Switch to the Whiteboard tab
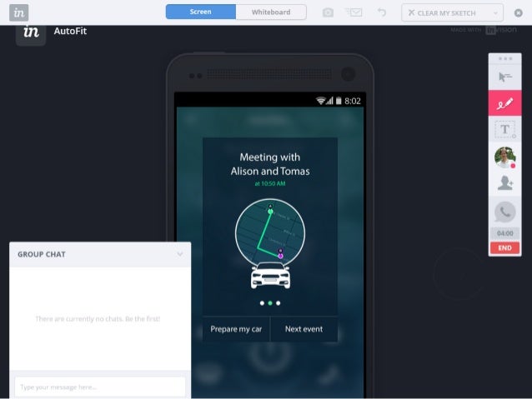 (x=271, y=12)
